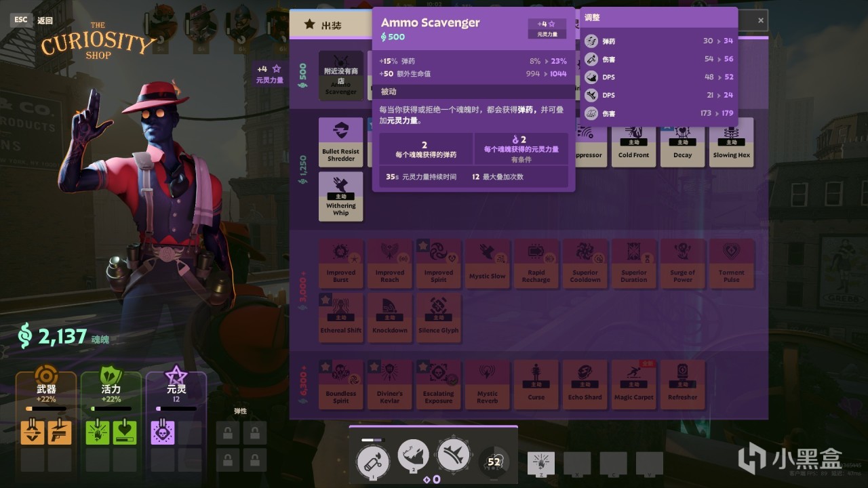The width and height of the screenshot is (868, 488).
Task: Select the Curse item
Action: tap(536, 384)
